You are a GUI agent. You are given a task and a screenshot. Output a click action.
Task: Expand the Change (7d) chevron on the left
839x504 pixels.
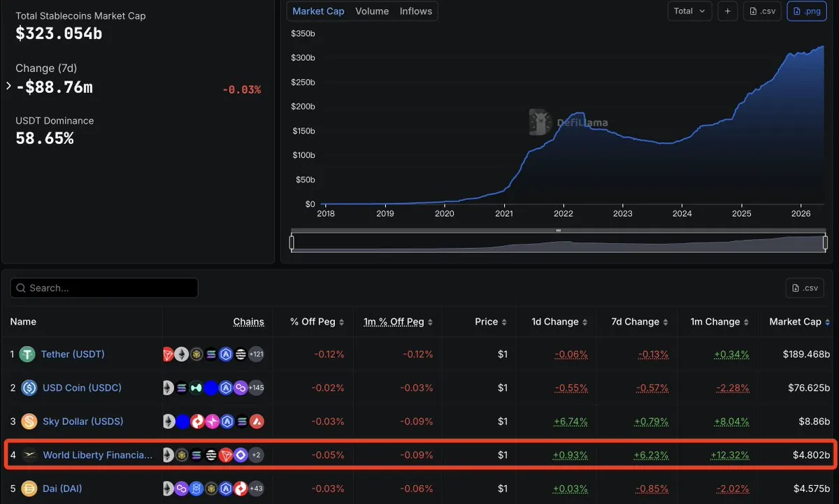(8, 86)
